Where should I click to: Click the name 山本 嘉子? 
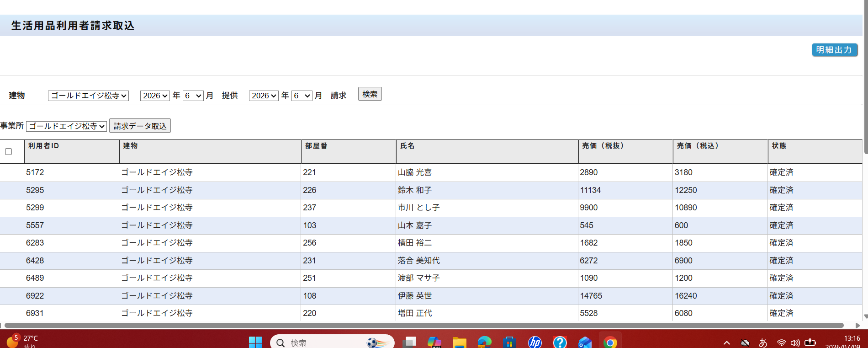click(415, 225)
